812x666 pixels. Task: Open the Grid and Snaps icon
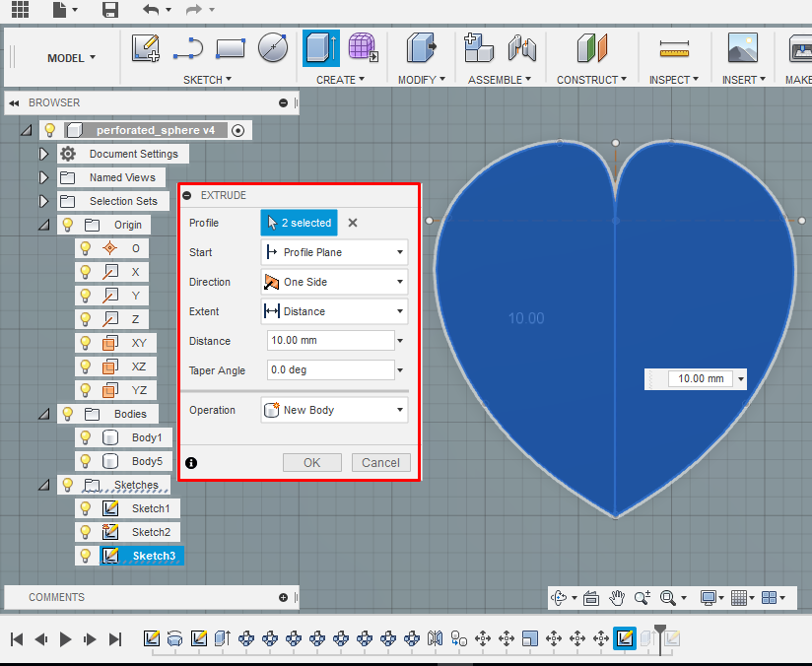point(738,598)
